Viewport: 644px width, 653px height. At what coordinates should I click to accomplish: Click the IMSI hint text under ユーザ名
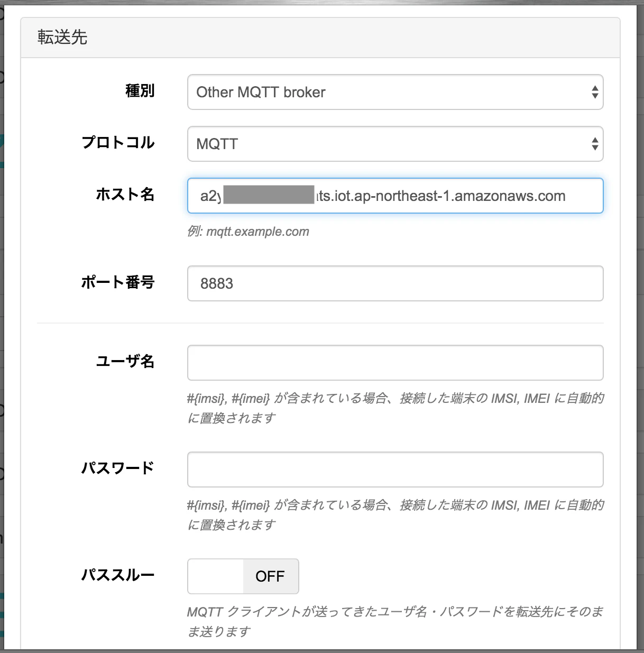pyautogui.click(x=395, y=408)
